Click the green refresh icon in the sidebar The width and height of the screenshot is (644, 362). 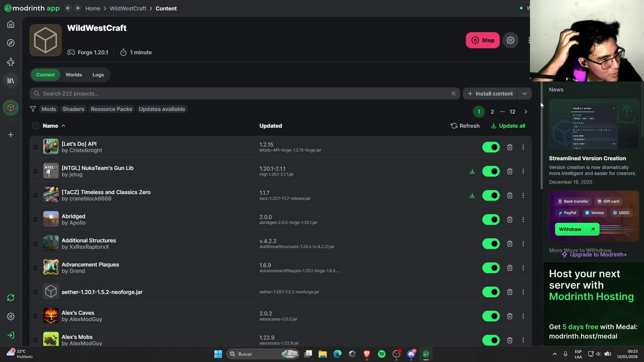[11, 298]
